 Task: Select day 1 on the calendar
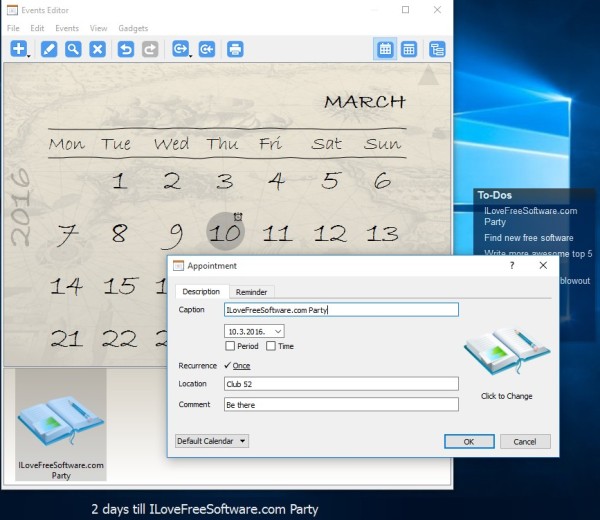tap(120, 180)
